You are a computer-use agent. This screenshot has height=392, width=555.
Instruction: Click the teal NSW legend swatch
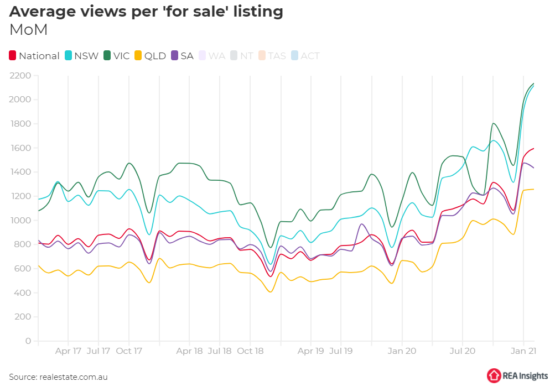click(69, 56)
